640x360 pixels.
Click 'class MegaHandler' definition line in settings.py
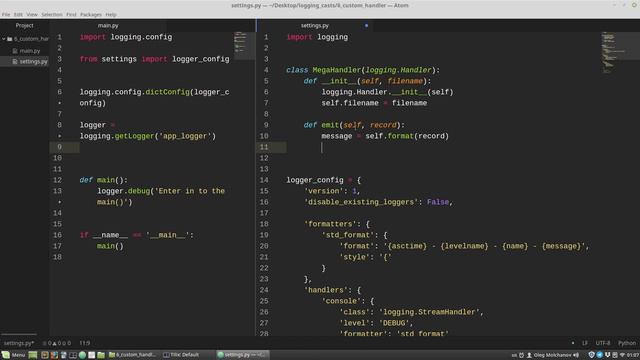tap(363, 70)
